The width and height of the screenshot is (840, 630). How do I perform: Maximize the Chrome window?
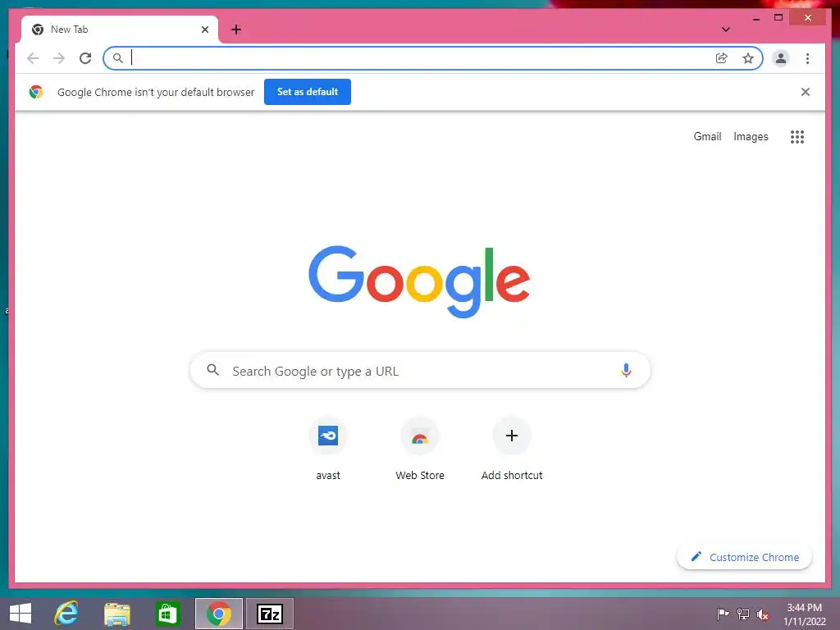778,18
